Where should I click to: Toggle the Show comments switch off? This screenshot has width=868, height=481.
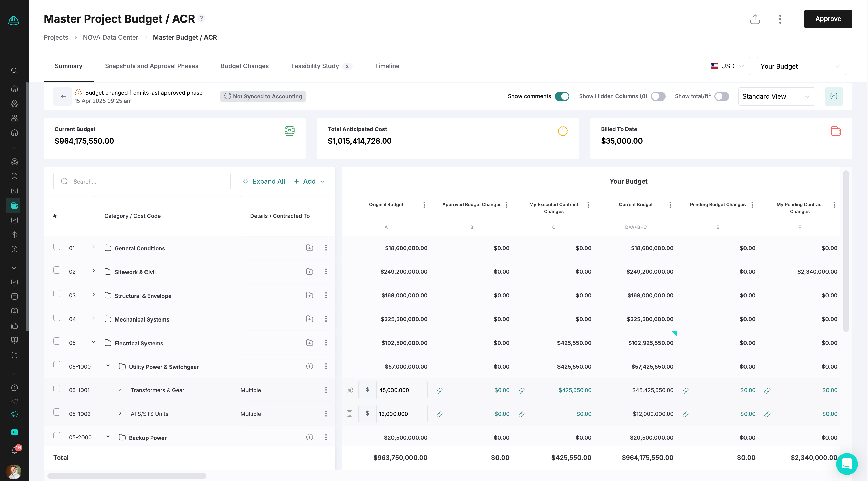[x=562, y=96]
